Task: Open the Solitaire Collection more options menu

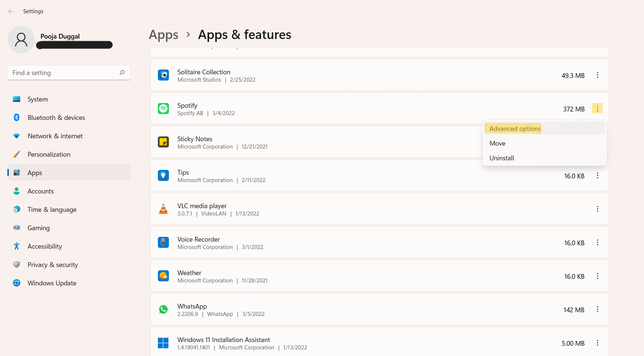Action: (597, 75)
